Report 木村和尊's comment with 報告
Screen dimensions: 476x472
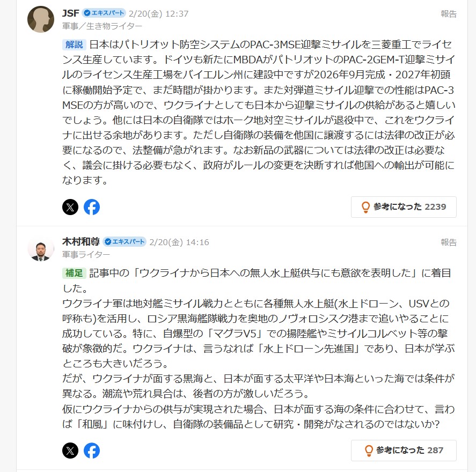coord(449,242)
